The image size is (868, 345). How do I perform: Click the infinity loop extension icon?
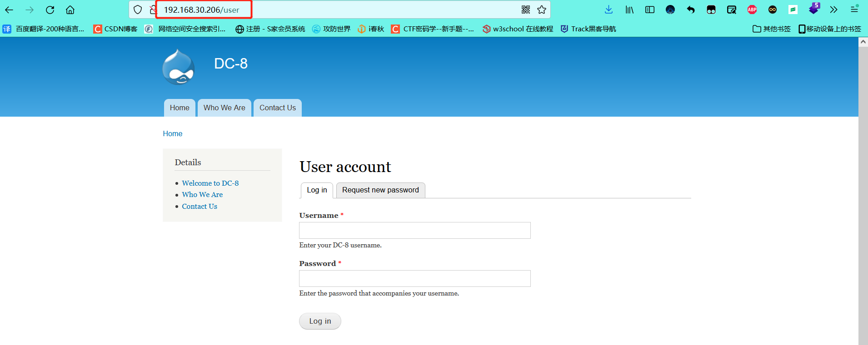point(773,10)
